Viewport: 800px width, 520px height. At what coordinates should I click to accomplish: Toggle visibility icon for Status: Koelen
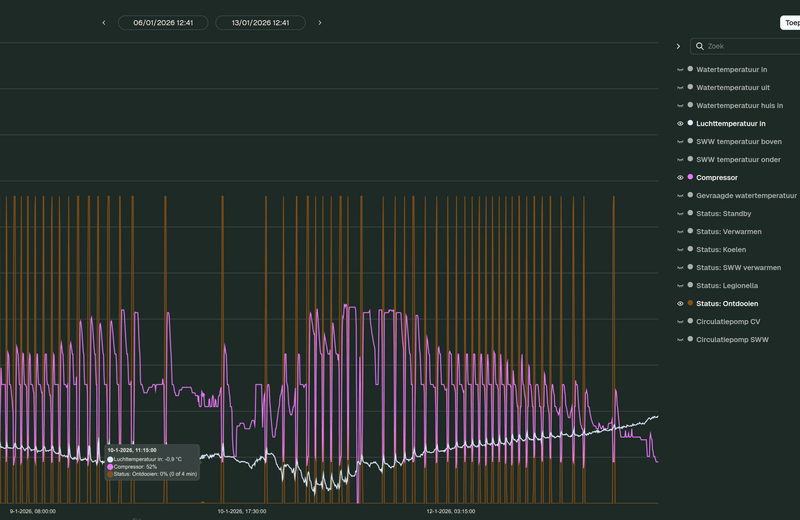coord(680,250)
